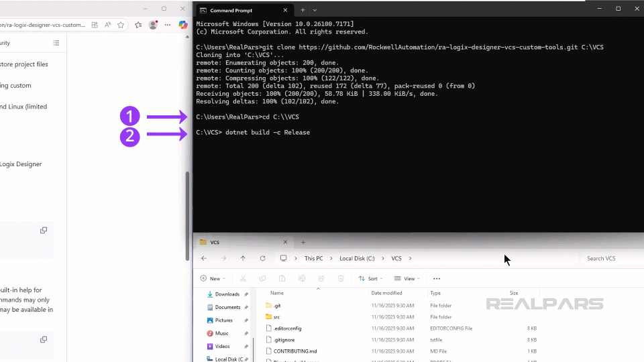The image size is (644, 362).
Task: Go back in File Explorer
Action: (204, 258)
